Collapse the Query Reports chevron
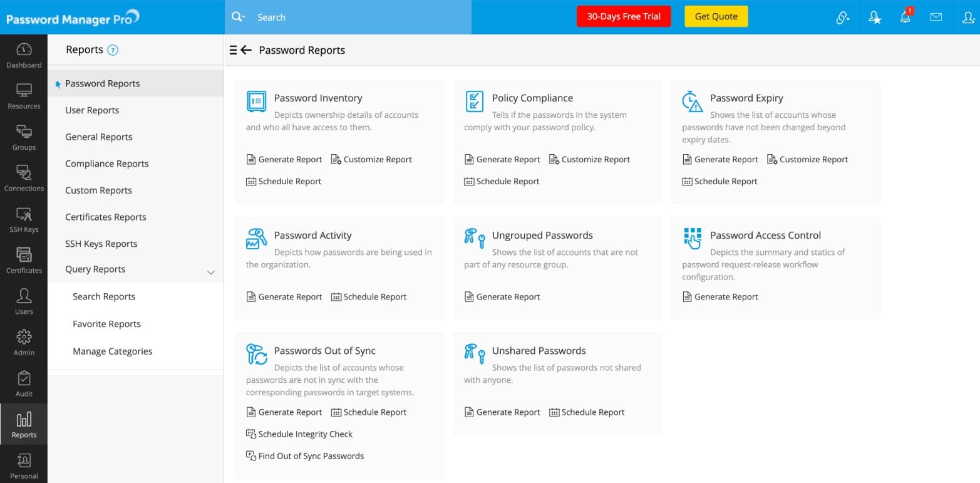 click(211, 272)
